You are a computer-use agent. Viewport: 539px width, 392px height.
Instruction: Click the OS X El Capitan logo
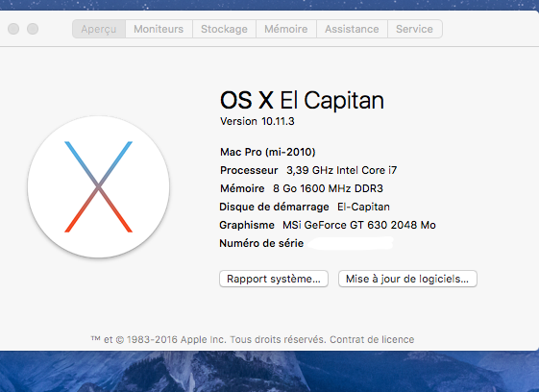point(98,186)
